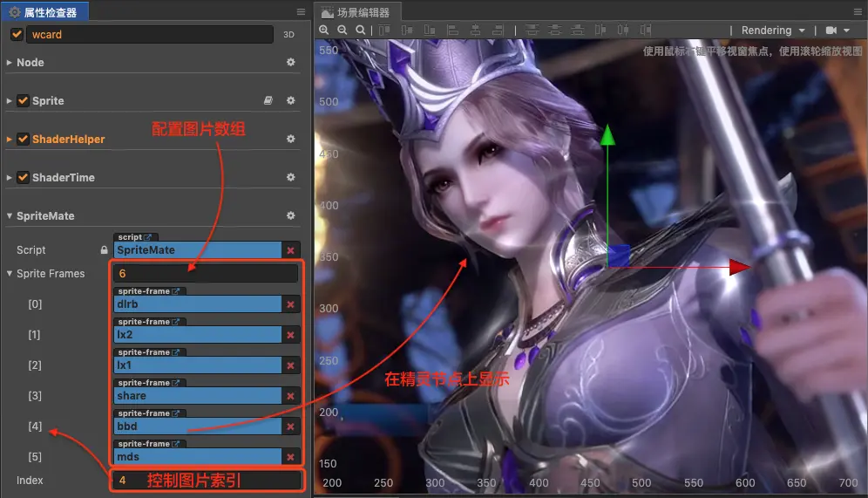This screenshot has height=498, width=868.
Task: Distribute nodes by left edges
Action: [x=600, y=30]
